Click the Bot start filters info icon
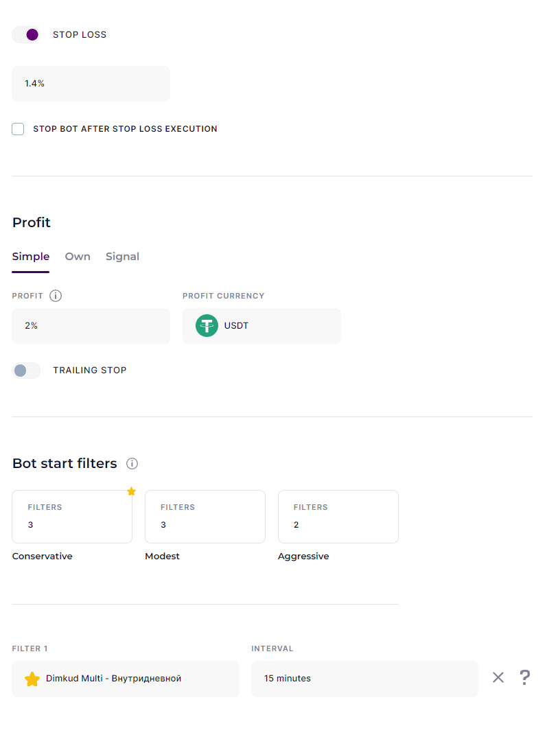The image size is (560, 737). (132, 463)
